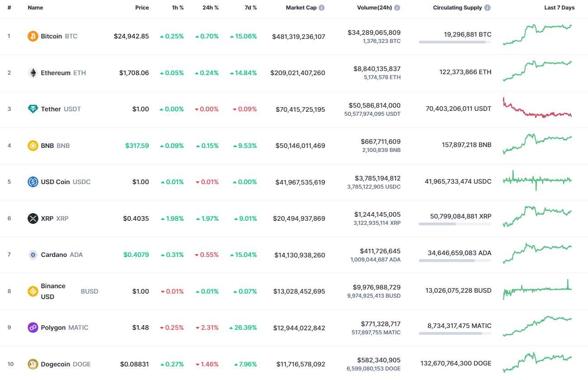Viewport: 588px width, 380px height.
Task: Open the Circulating Supply info tooltip
Action: (487, 7)
